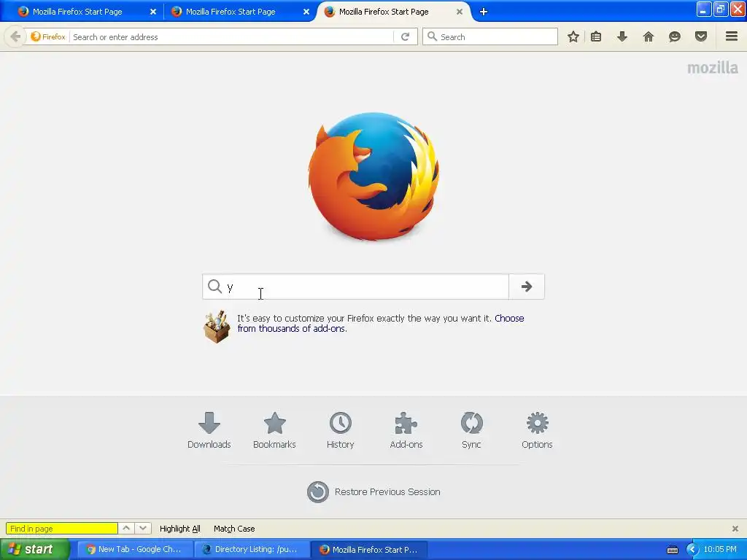Click the large Firefox logo
This screenshot has height=560, width=747.
373,176
